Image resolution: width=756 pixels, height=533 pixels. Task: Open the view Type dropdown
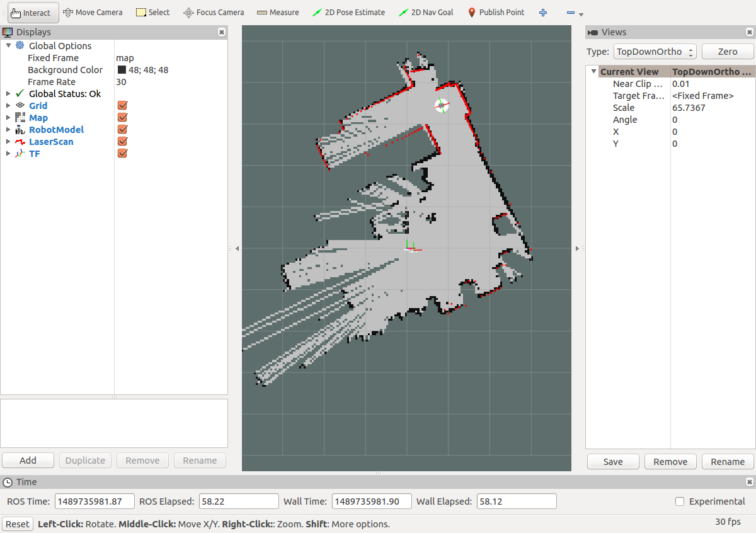coord(655,52)
